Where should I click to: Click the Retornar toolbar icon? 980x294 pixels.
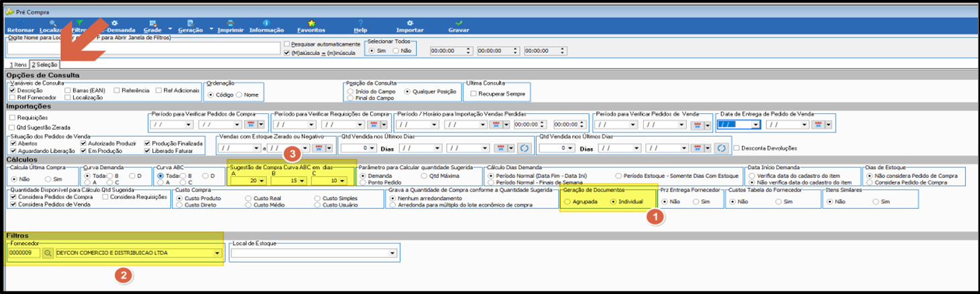[x=19, y=25]
